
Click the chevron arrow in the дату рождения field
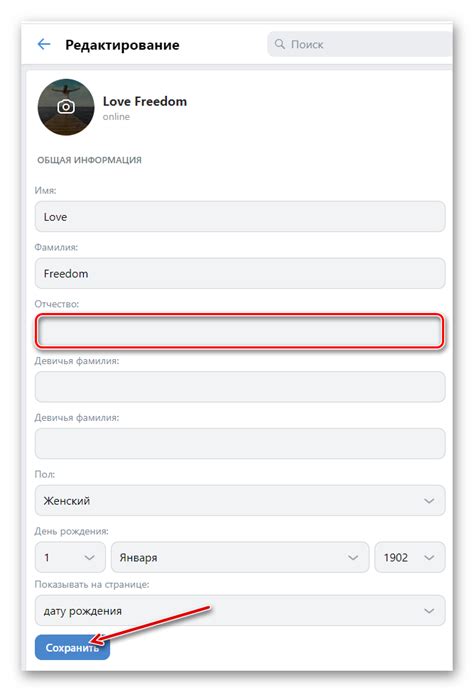(429, 611)
